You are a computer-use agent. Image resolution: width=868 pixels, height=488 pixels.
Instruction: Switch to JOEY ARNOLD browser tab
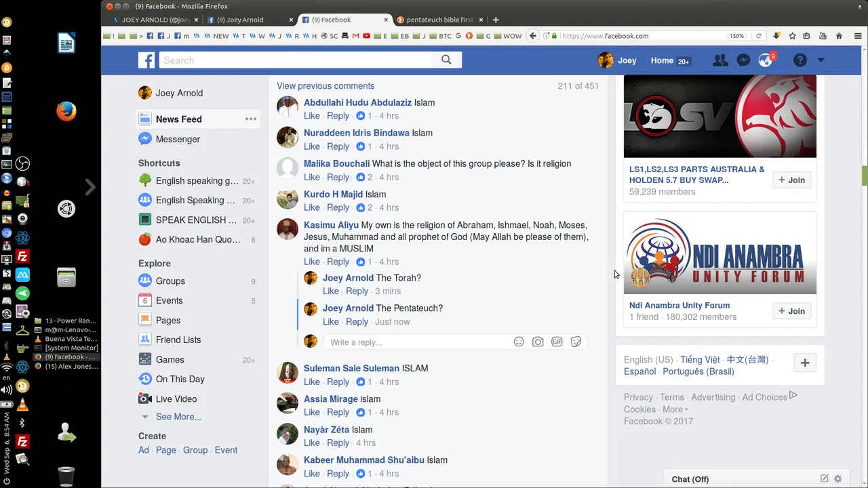pyautogui.click(x=154, y=20)
